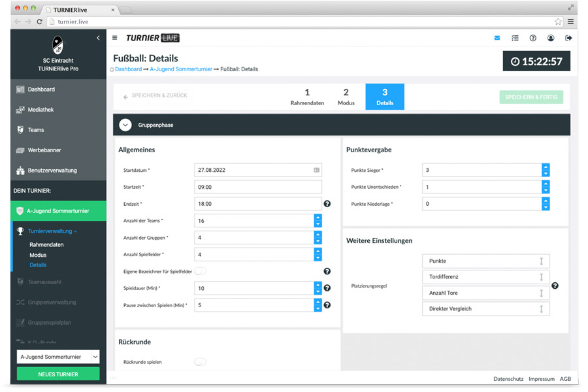Screen dimensions: 588x392
Task: Click the envelope messages icon in header
Action: point(497,38)
